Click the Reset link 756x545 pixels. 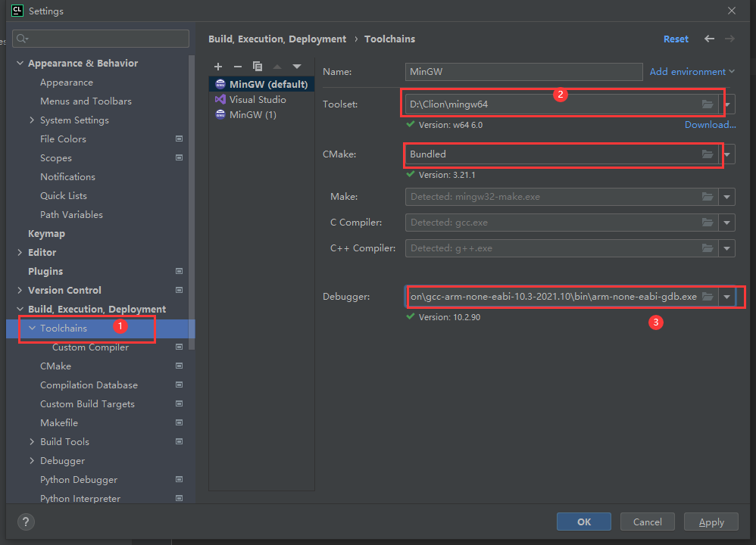pyautogui.click(x=676, y=39)
